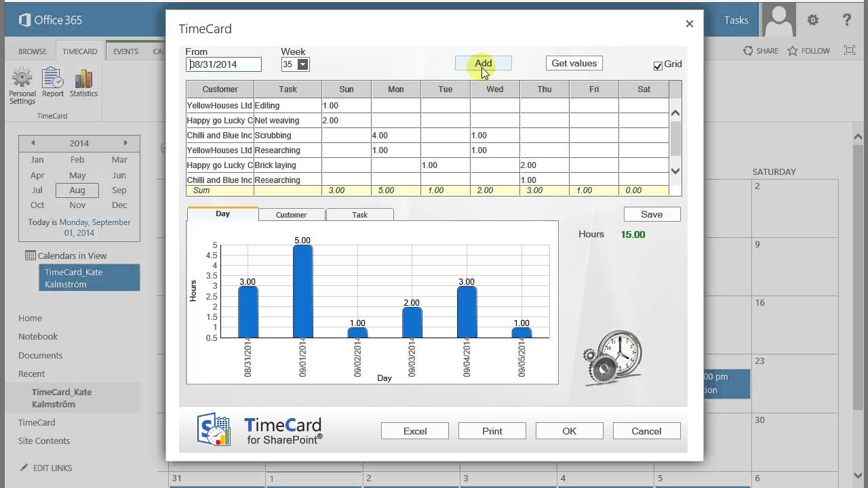
Task: Switch to the Day chart tab
Action: tap(222, 213)
